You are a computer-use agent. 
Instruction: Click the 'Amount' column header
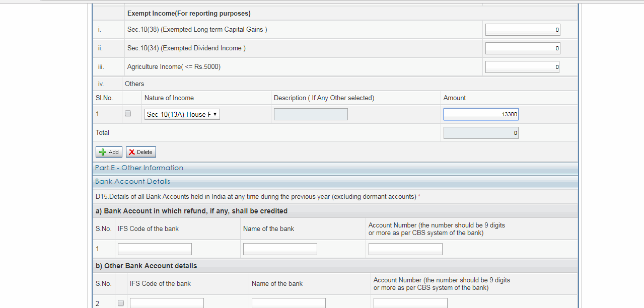tap(455, 98)
